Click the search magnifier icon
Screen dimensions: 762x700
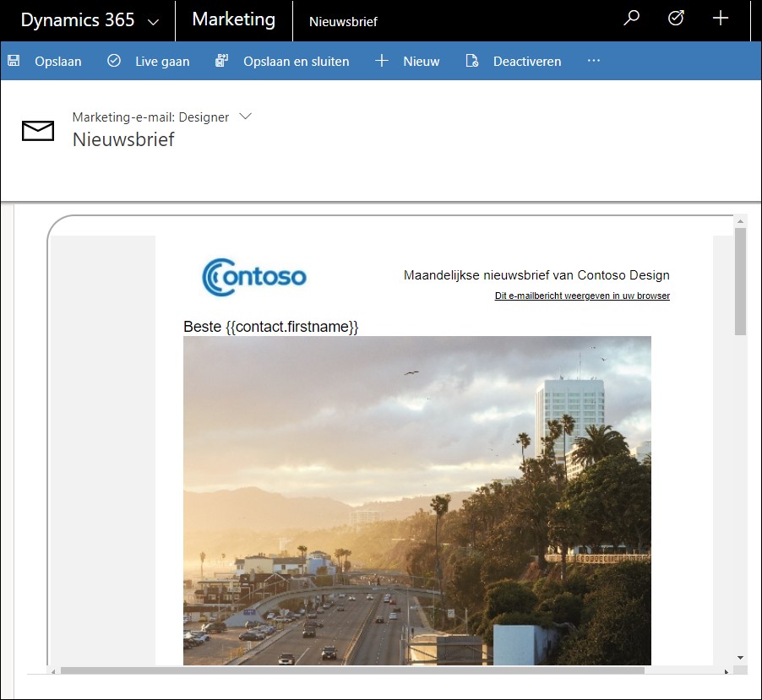(631, 19)
